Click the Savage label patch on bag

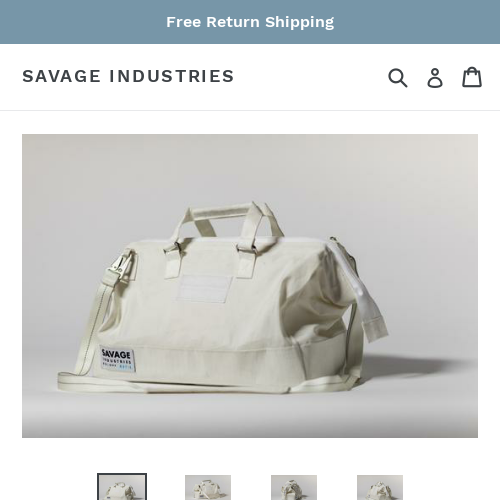tap(117, 359)
